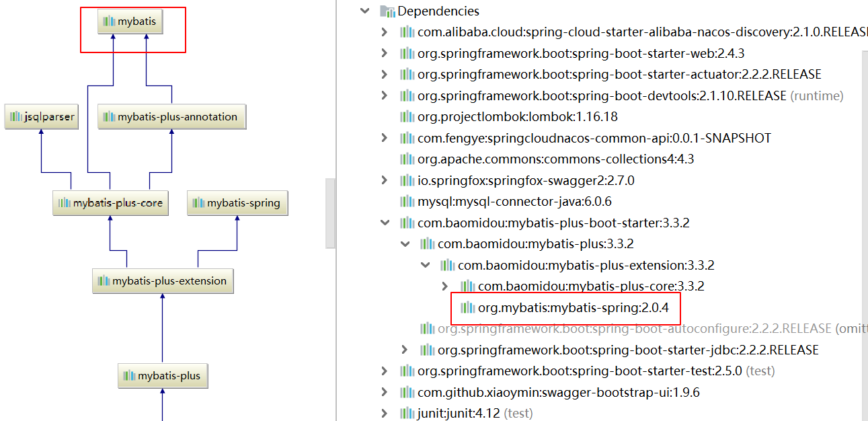Expand springcloudnacos-common-api:0.0.1-SNAPSHOT

pos(384,138)
